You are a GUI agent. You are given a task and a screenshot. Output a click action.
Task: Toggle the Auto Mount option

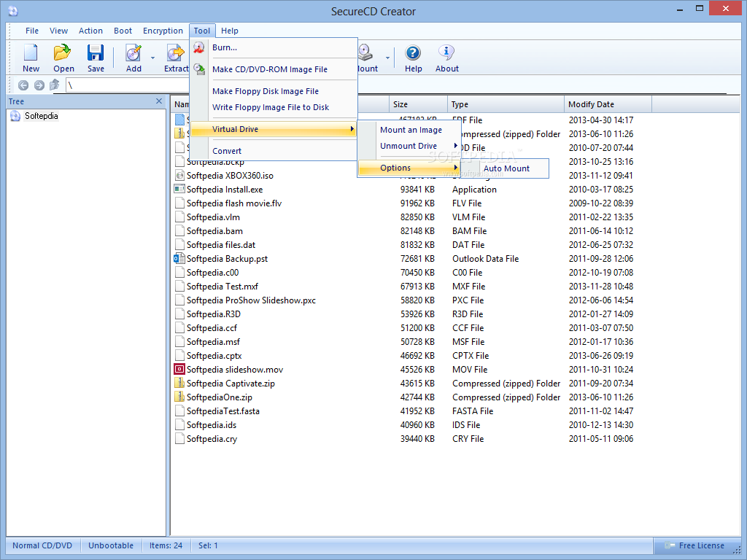(x=506, y=168)
